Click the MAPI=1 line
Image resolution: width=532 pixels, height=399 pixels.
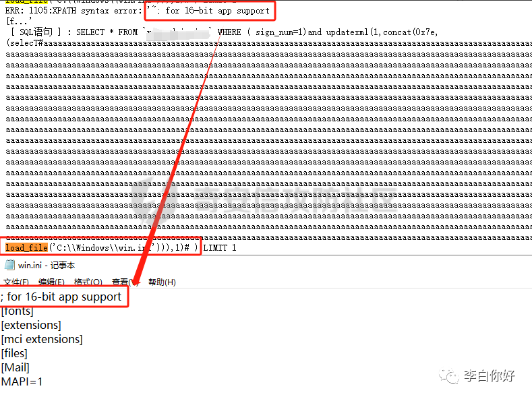(22, 381)
